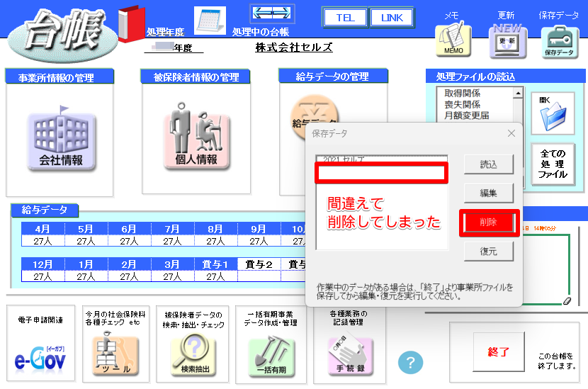Select the 2月 salary data column
588x389 pixels.
(129, 264)
